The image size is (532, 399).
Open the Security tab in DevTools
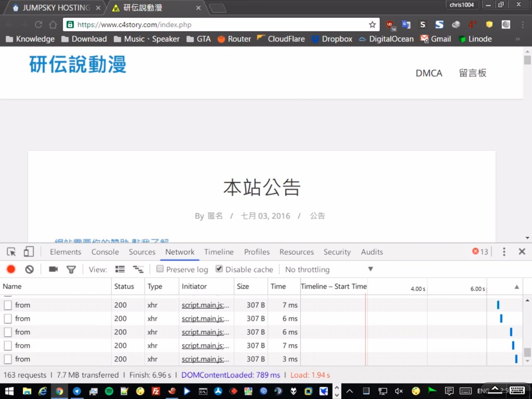[x=337, y=252]
